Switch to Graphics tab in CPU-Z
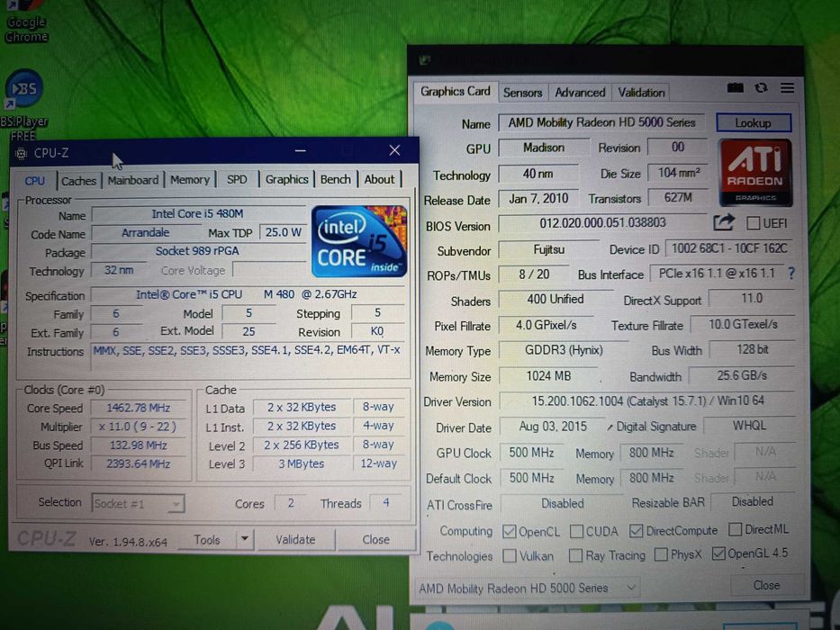 (x=286, y=179)
